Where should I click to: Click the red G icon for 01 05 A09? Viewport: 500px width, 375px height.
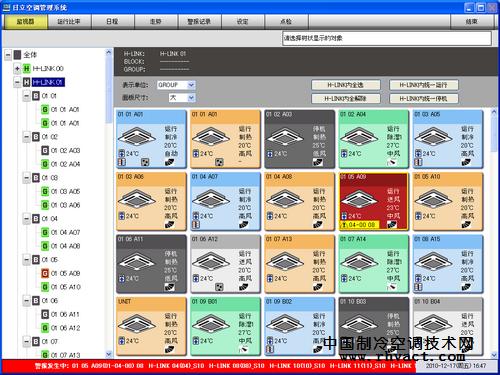tap(45, 273)
